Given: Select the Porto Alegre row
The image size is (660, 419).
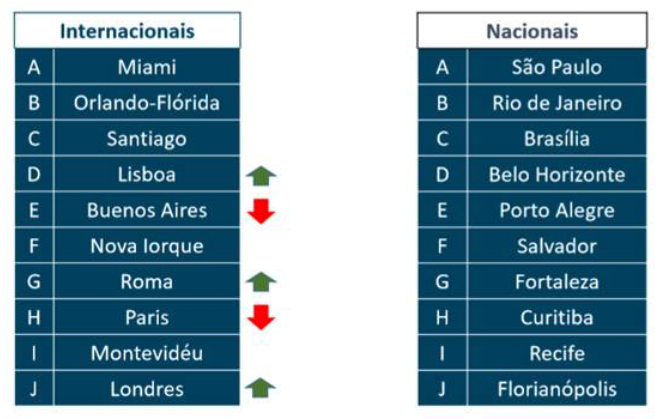Looking at the screenshot, I should 532,210.
